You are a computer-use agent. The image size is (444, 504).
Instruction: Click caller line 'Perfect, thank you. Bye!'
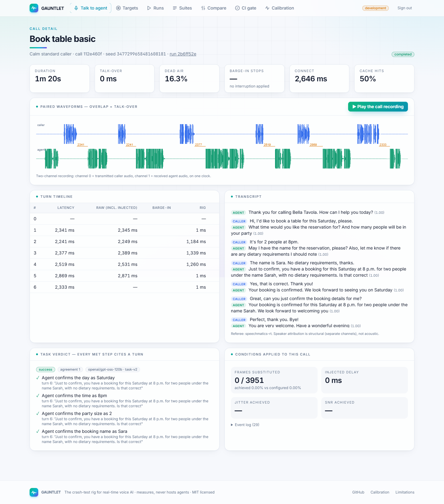pos(274,319)
